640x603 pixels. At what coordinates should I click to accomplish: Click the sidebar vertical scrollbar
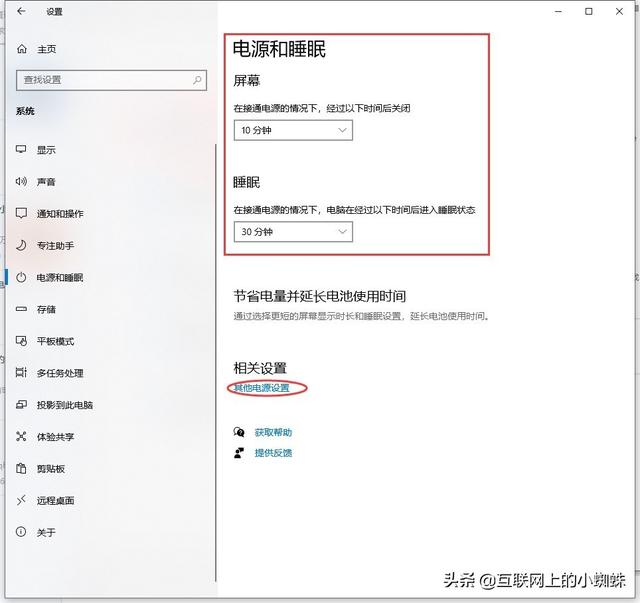tap(216, 363)
